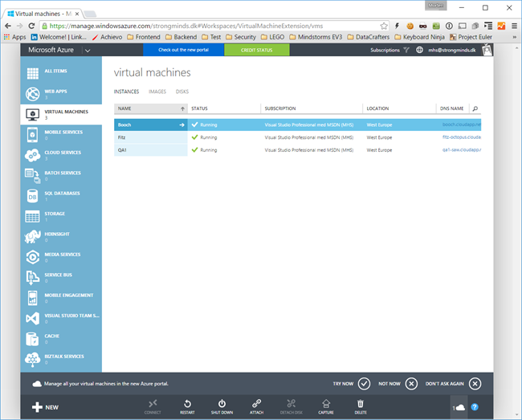Switch to the Instances tab
This screenshot has width=522, height=420.
[127, 92]
